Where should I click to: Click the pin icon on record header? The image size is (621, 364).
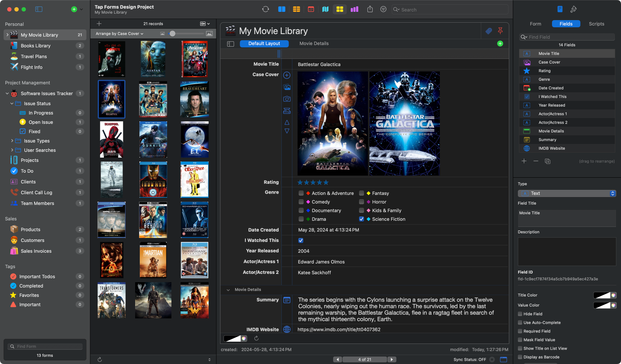pyautogui.click(x=500, y=31)
